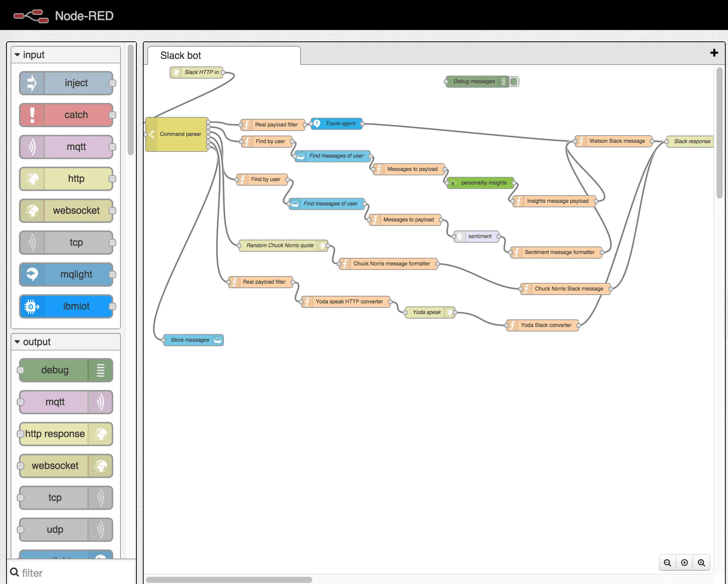Click the Node-RED logo in the header
This screenshot has width=728, height=584.
[x=31, y=16]
